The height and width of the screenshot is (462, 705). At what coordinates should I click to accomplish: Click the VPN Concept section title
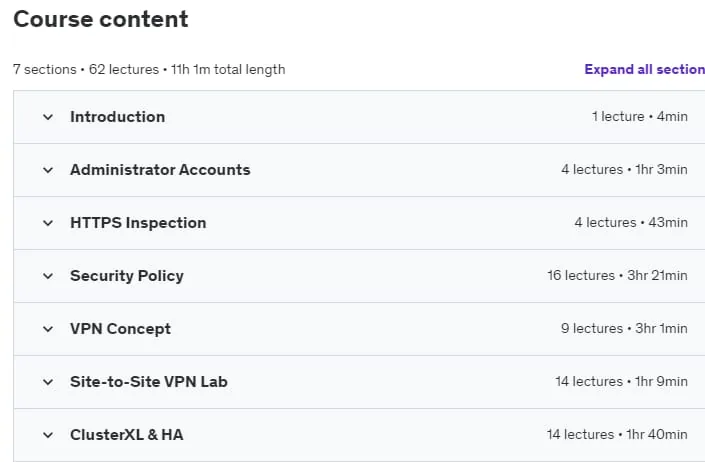click(120, 329)
